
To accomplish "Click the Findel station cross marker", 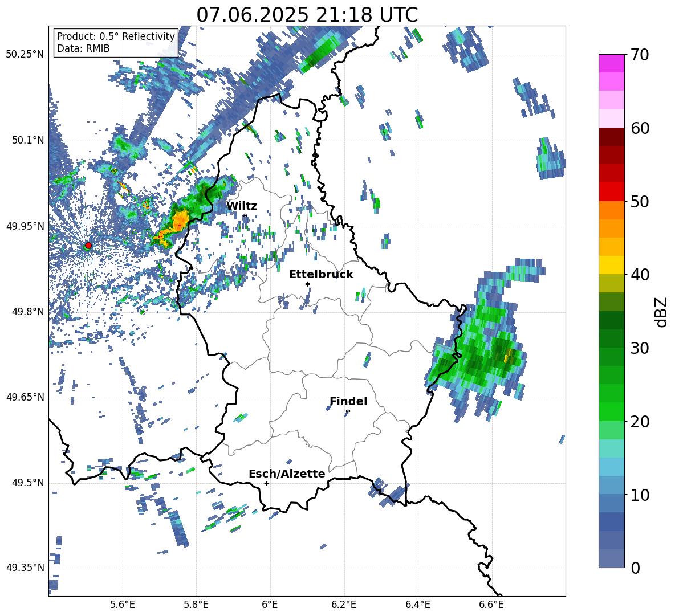I will pyautogui.click(x=348, y=411).
